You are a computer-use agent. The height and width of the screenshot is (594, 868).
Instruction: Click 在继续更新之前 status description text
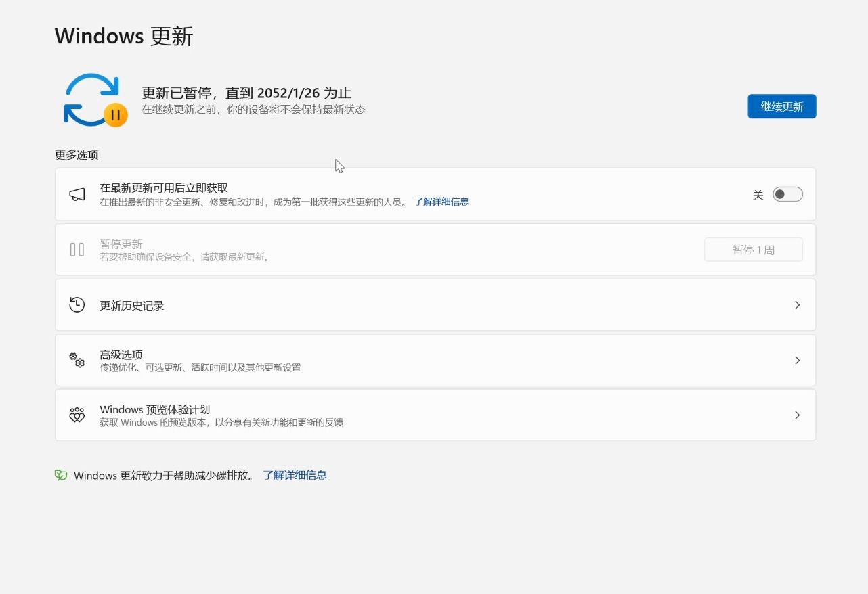253,109
